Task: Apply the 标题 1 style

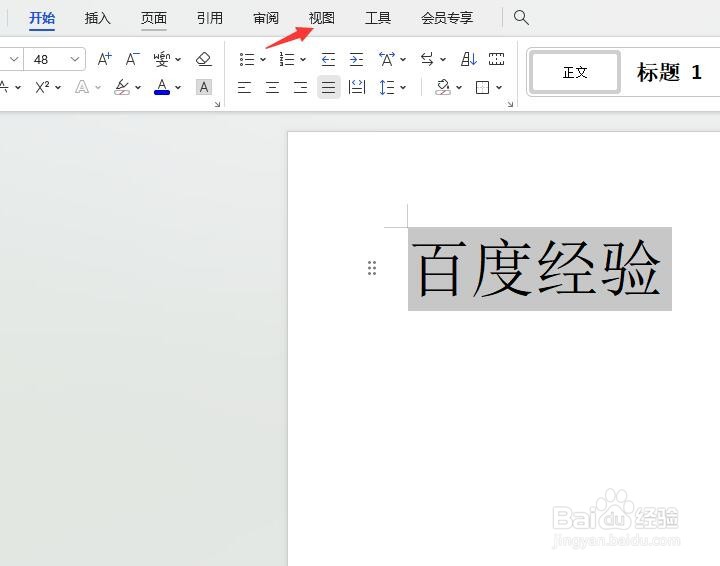Action: 669,73
